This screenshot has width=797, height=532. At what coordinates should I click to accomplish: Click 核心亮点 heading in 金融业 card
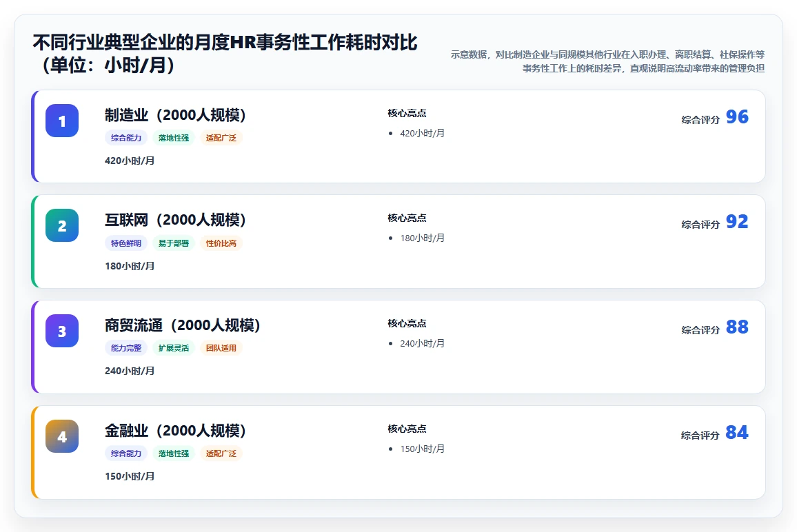(407, 429)
